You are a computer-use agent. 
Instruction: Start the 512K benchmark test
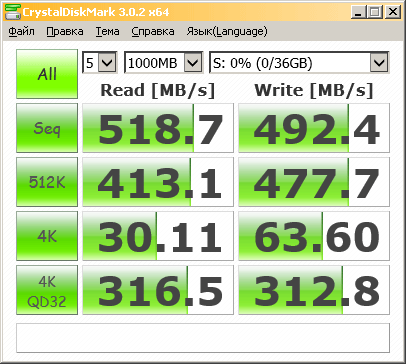coord(47,182)
